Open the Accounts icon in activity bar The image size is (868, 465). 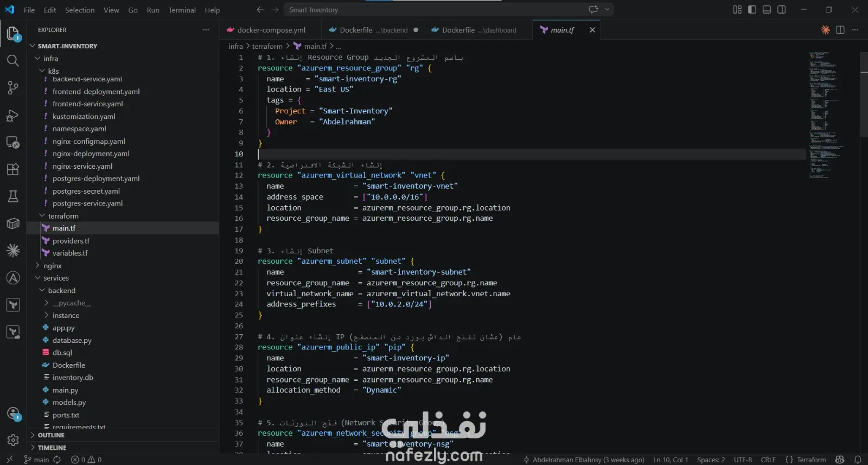click(x=13, y=413)
